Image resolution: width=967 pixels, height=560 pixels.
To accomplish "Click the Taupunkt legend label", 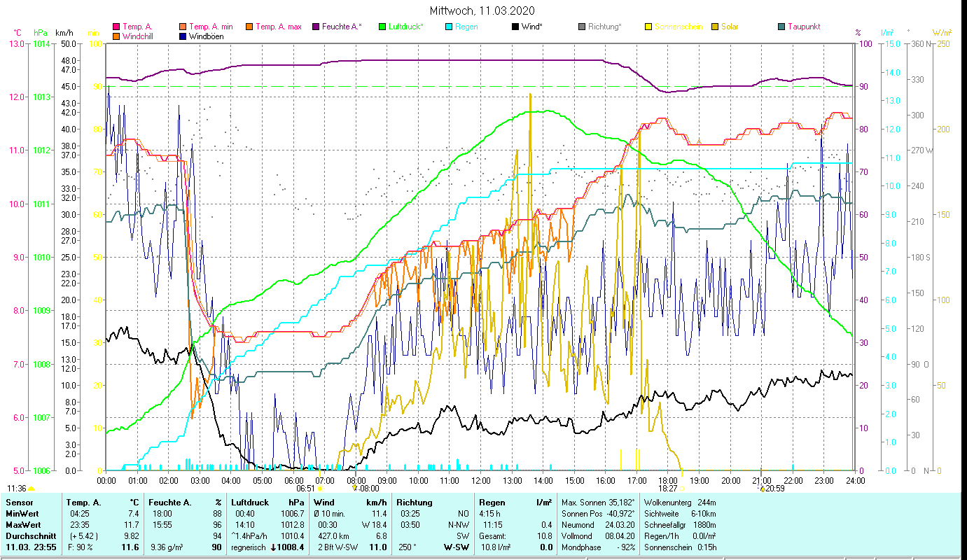I will [x=804, y=27].
